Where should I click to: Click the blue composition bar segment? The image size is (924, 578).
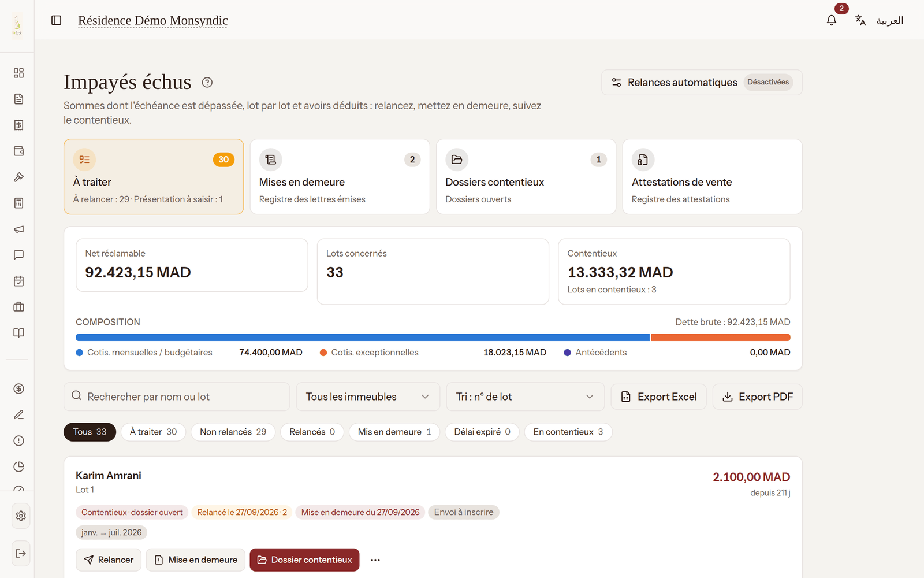pyautogui.click(x=363, y=338)
